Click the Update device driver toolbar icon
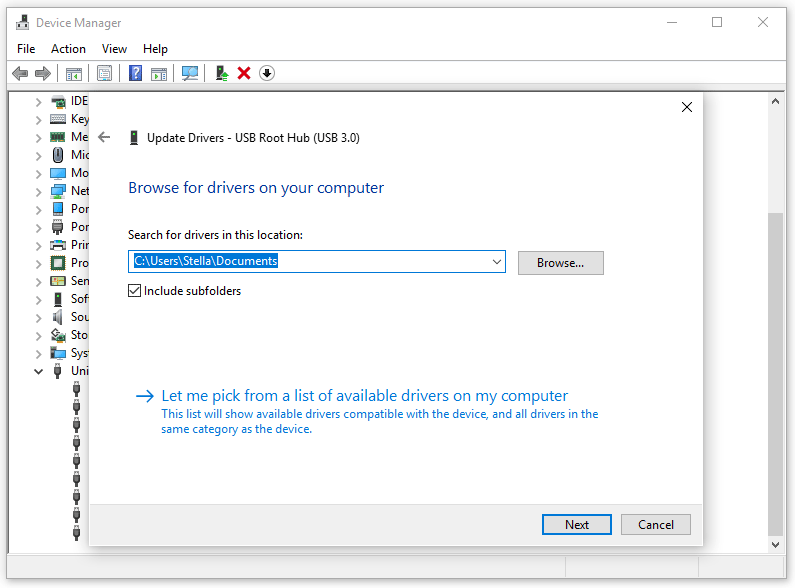The height and width of the screenshot is (588, 795). tap(222, 73)
